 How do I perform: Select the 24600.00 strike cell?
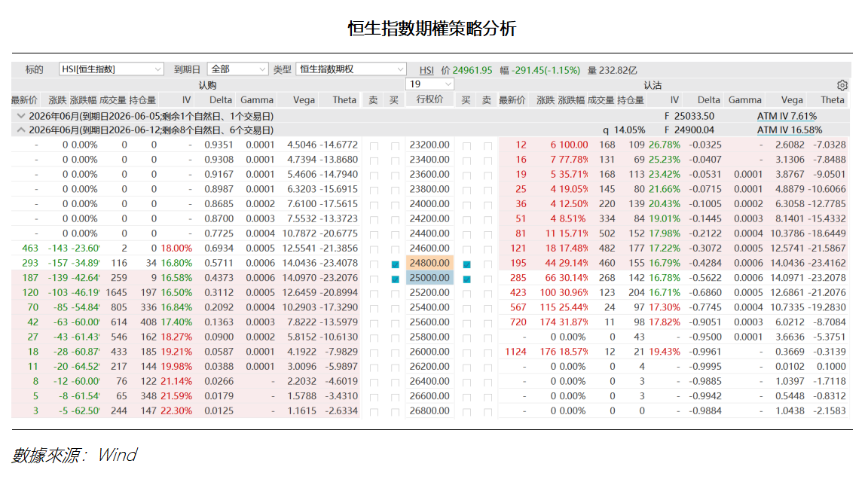pyautogui.click(x=429, y=249)
